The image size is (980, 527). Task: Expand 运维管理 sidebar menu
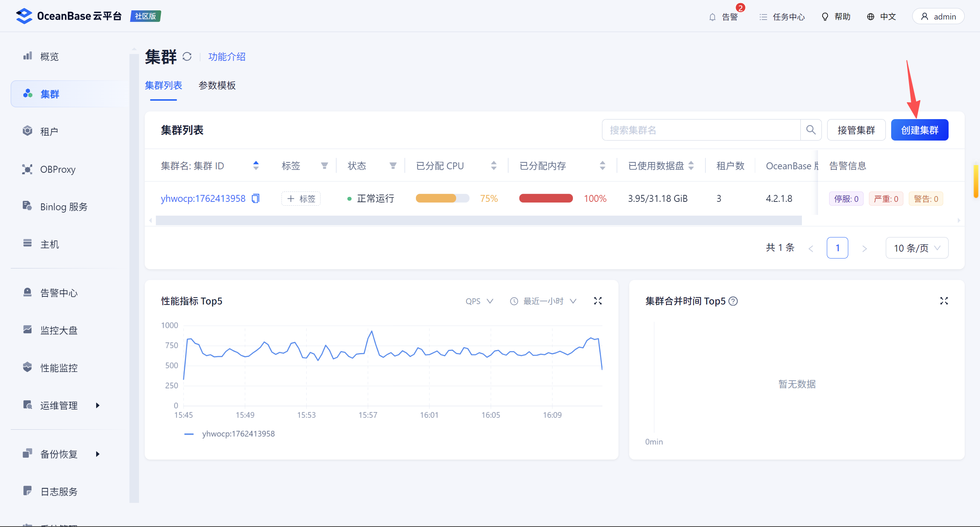tap(59, 405)
